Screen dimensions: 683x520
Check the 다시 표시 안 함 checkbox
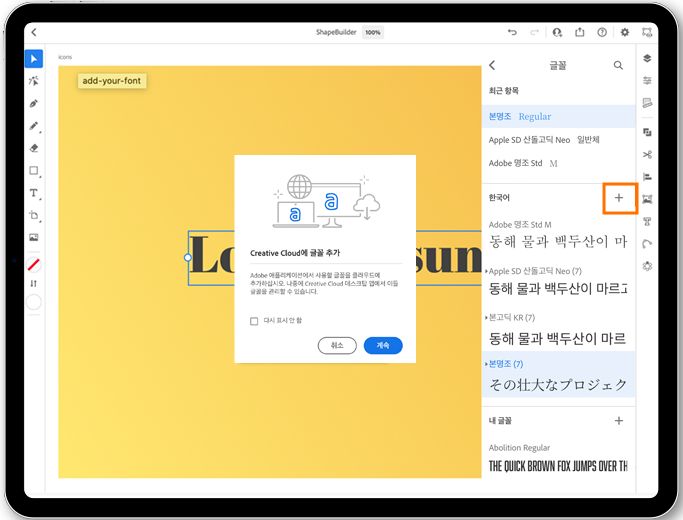(x=254, y=321)
